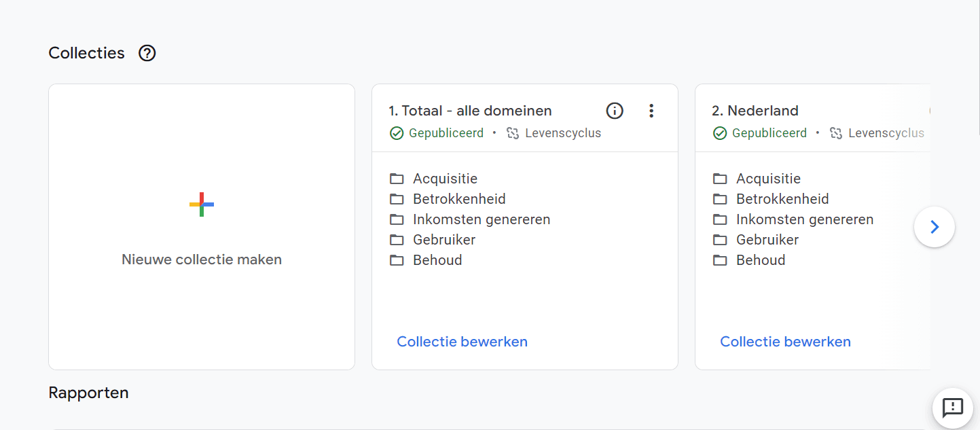The width and height of the screenshot is (980, 430).
Task: Click the Collecties section heading
Action: [x=86, y=53]
